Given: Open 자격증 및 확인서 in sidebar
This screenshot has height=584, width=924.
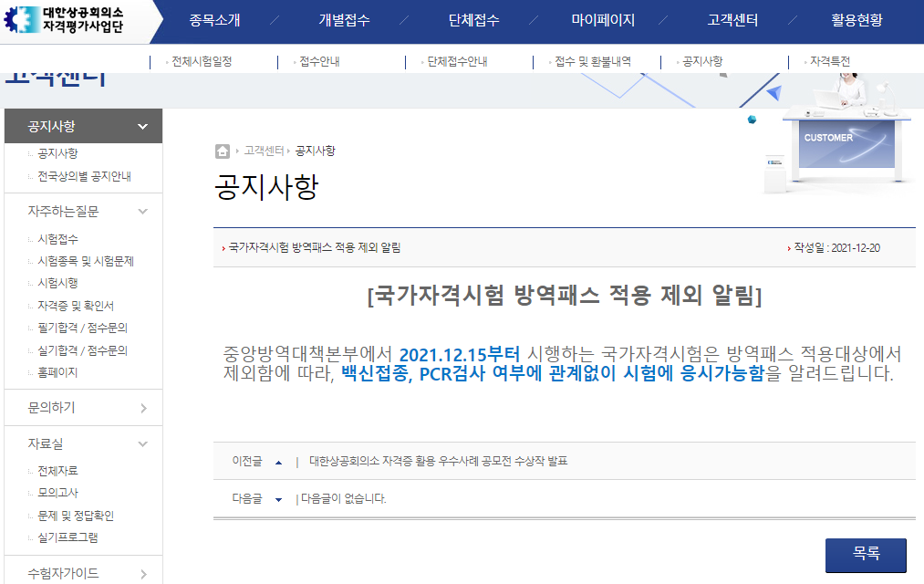Looking at the screenshot, I should point(76,306).
